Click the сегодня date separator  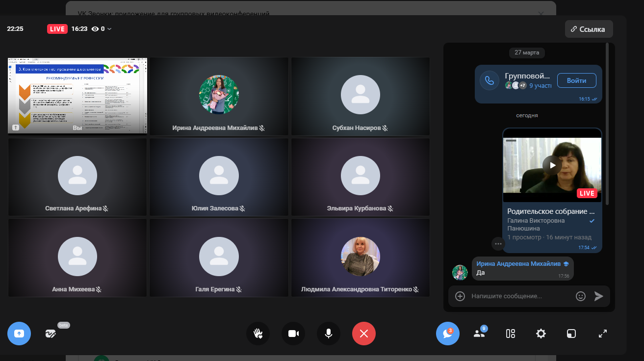tap(527, 115)
